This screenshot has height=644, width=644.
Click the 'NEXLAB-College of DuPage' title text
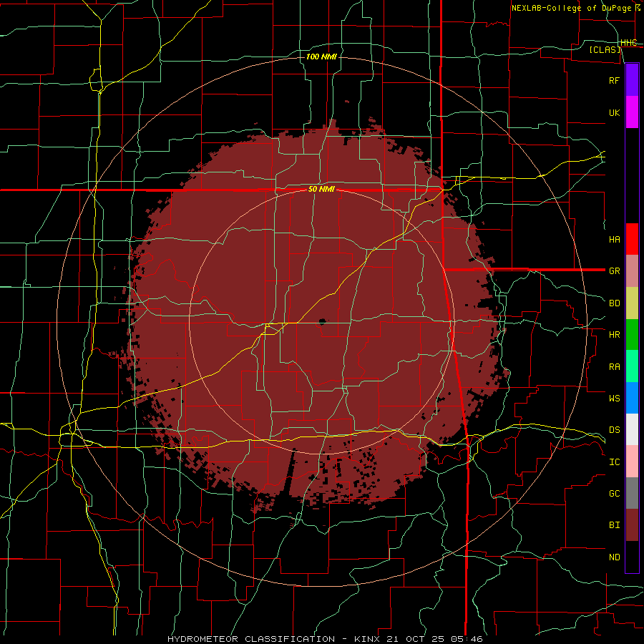571,8
